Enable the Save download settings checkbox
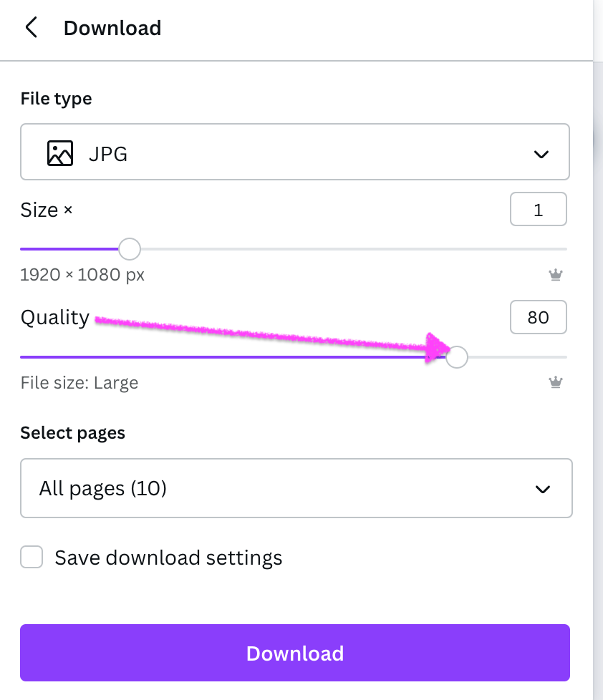The image size is (603, 700). (32, 558)
